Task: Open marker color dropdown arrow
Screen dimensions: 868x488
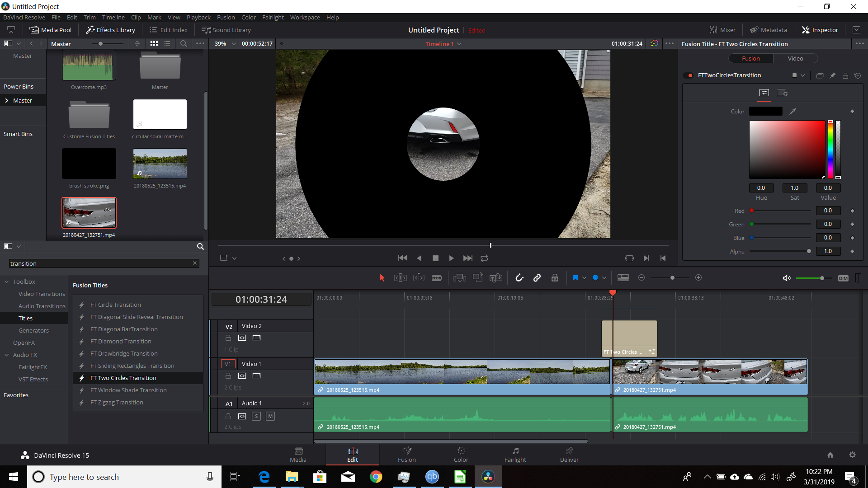Action: [604, 278]
